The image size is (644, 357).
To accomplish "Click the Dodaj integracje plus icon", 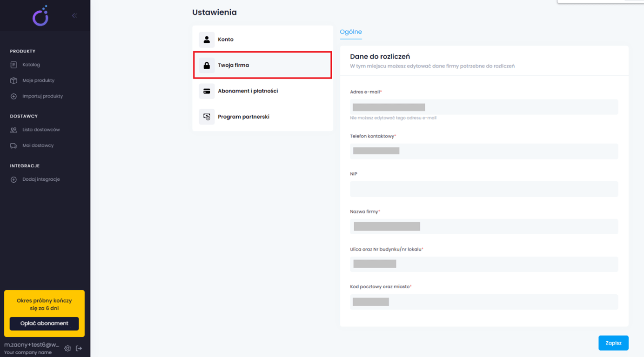I will click(x=13, y=179).
